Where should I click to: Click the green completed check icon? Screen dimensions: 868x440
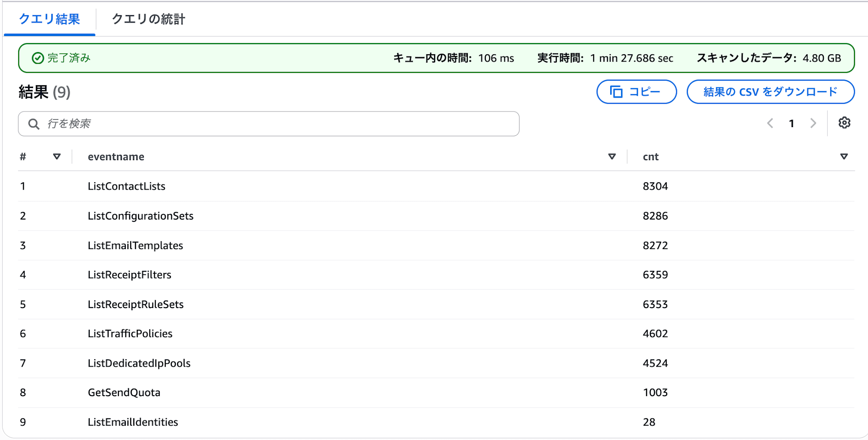pos(38,58)
